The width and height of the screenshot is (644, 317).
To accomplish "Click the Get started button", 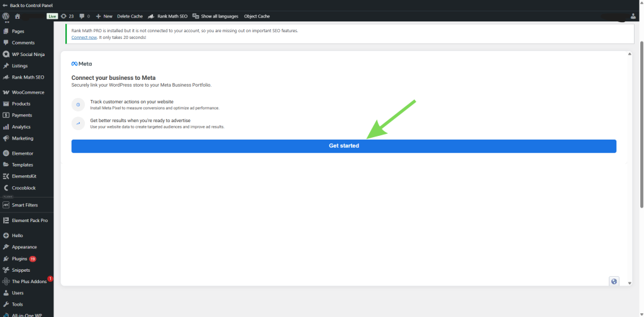I will point(344,146).
